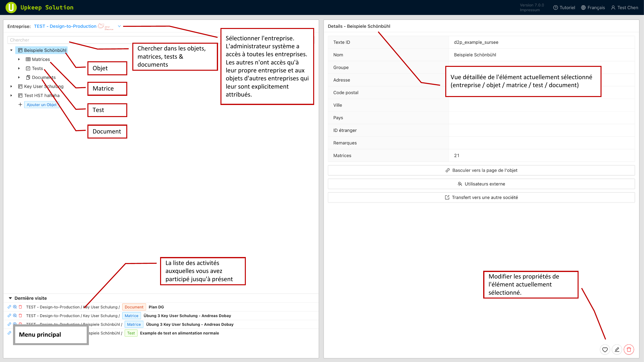Collapse the Dernière visite section

coord(10,298)
